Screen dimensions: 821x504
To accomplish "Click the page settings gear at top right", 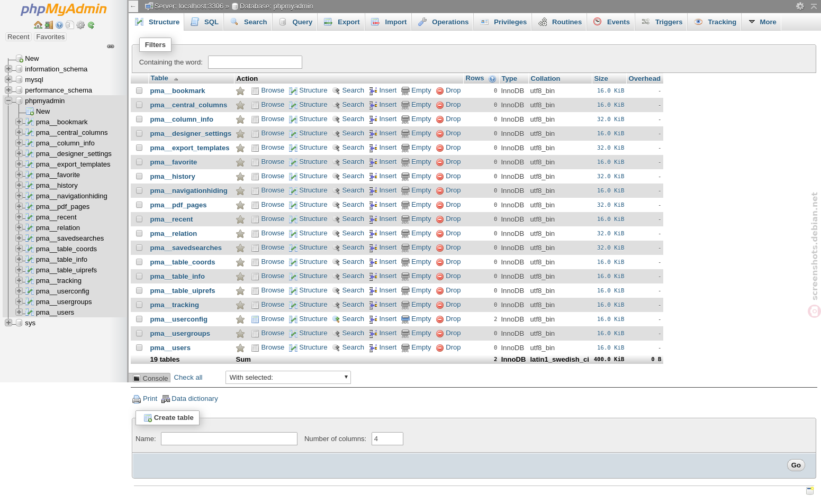I will [x=800, y=6].
